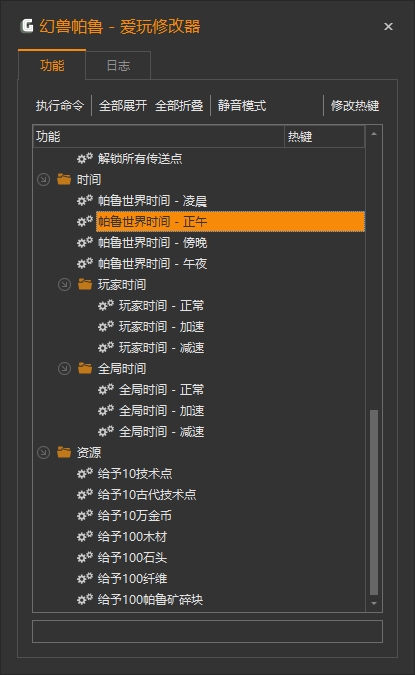Click the scrollbar down arrow
The image size is (415, 675).
(374, 604)
